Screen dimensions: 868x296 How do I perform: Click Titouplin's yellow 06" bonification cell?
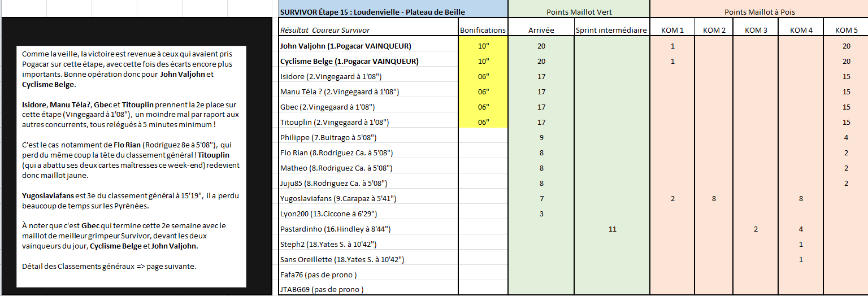[x=483, y=122]
